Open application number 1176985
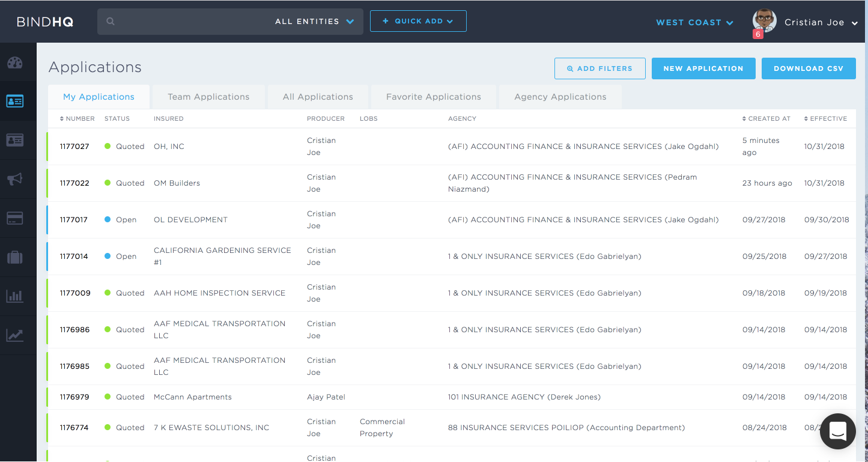The image size is (868, 462). pyautogui.click(x=74, y=366)
